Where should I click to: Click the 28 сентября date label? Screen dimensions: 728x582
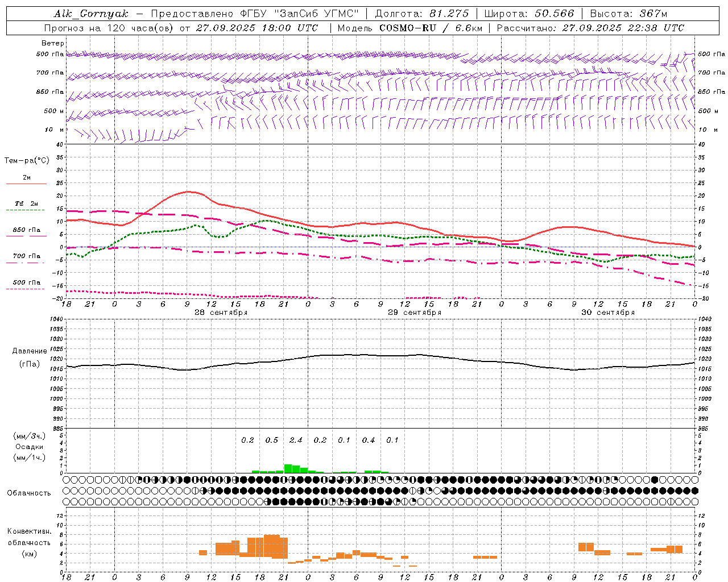pos(221,313)
